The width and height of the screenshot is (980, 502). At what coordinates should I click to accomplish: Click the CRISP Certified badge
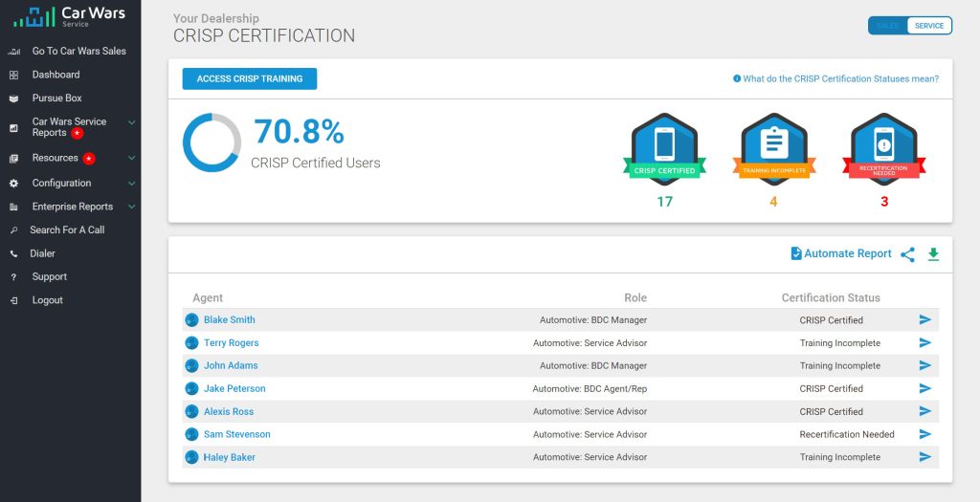pos(664,149)
